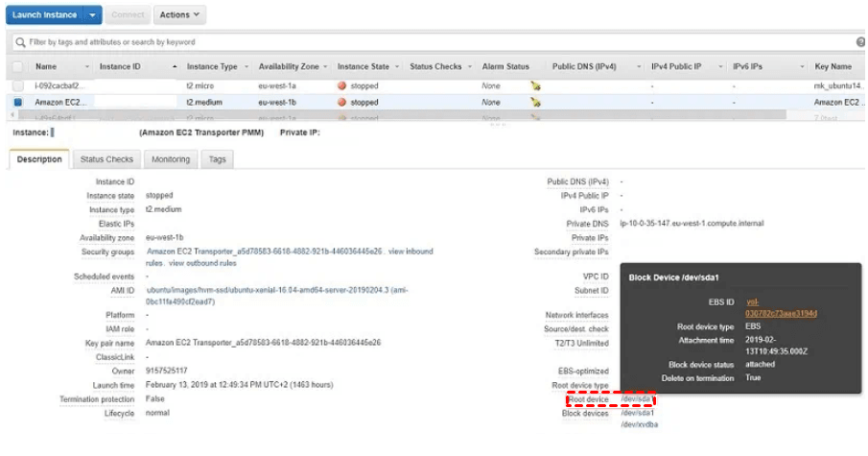Sort by the Instance ID column arrow
This screenshot has height=456, width=868.
175,66
